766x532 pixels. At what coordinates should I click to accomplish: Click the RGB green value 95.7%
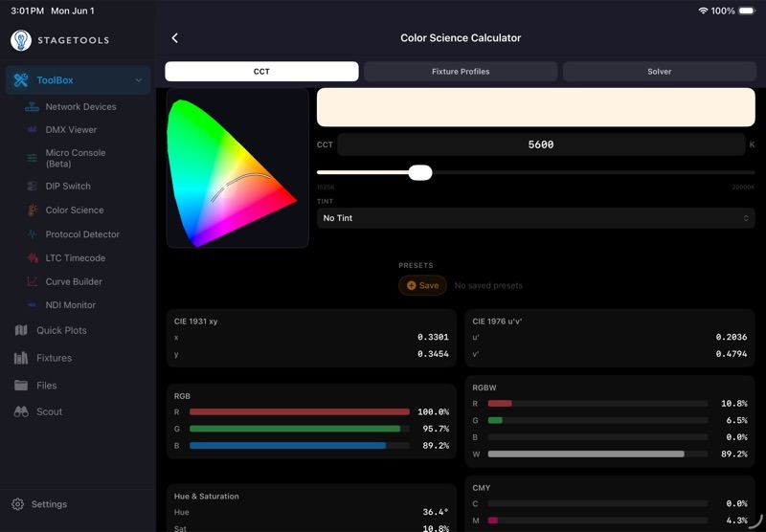coord(436,429)
